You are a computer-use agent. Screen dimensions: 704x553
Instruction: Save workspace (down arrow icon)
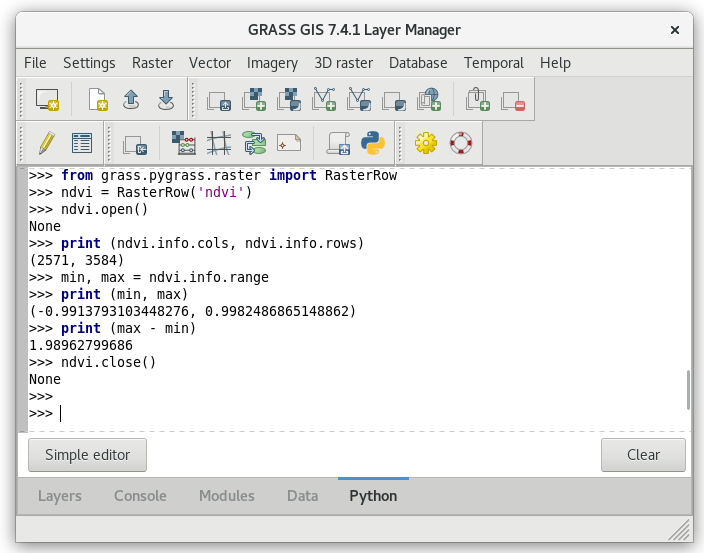click(x=166, y=99)
